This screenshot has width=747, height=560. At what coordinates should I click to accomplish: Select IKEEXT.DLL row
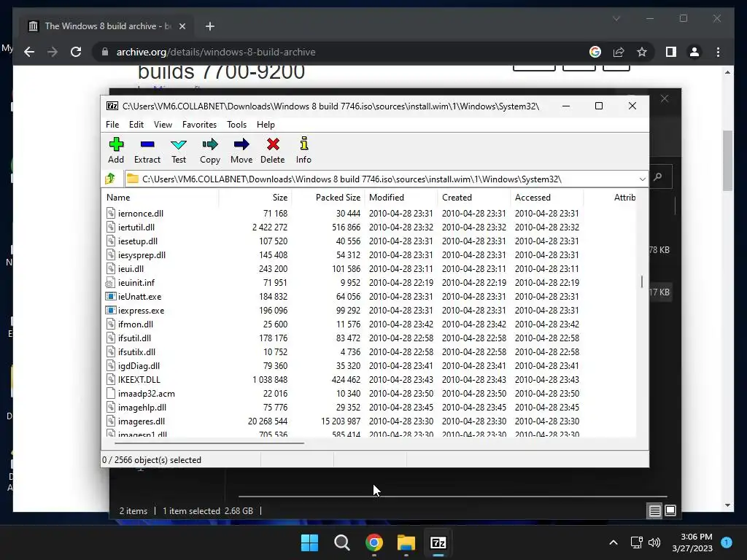[x=368, y=379]
